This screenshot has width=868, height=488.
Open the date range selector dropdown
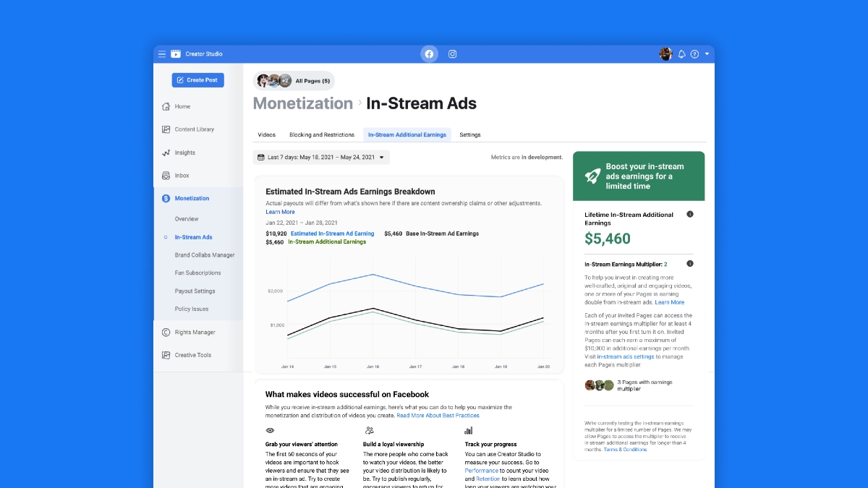pos(320,156)
